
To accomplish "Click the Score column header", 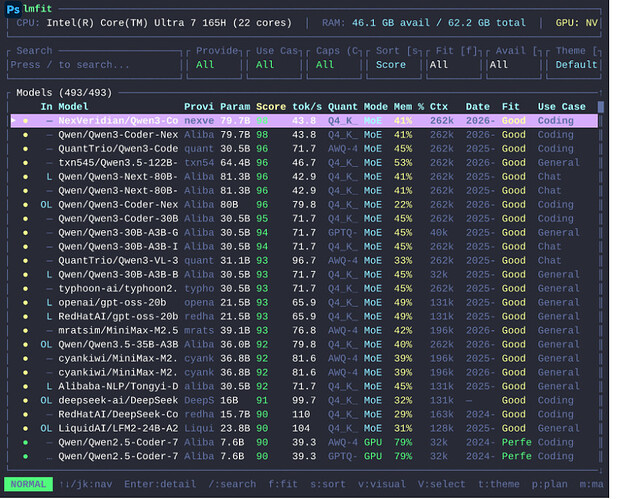I will 271,107.
